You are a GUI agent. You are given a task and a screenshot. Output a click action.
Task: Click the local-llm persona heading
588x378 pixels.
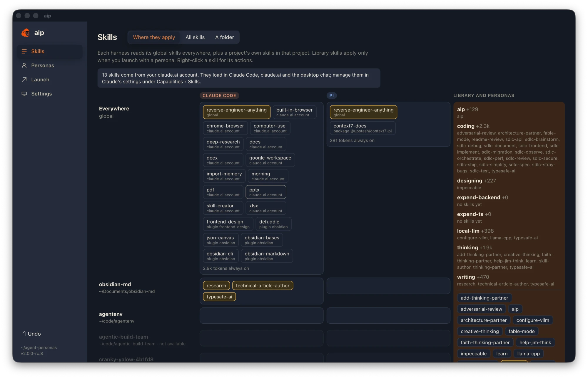pyautogui.click(x=468, y=231)
